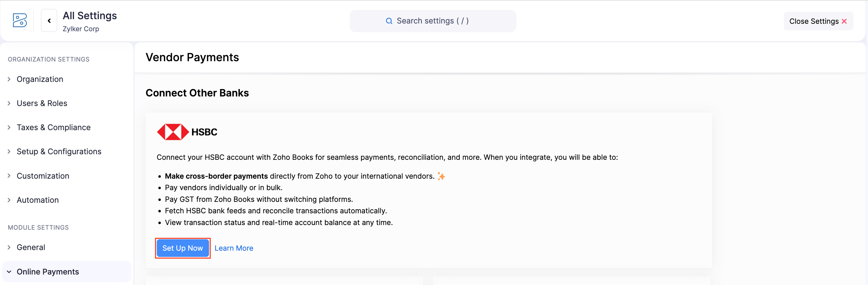This screenshot has width=868, height=285.
Task: Click the X icon in Close Settings
Action: click(845, 21)
